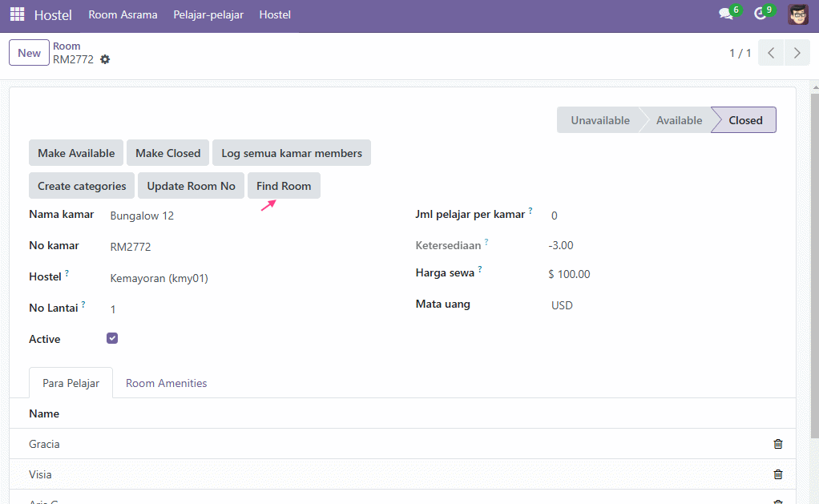This screenshot has height=504, width=819.
Task: Set status to Available in status bar
Action: point(679,120)
